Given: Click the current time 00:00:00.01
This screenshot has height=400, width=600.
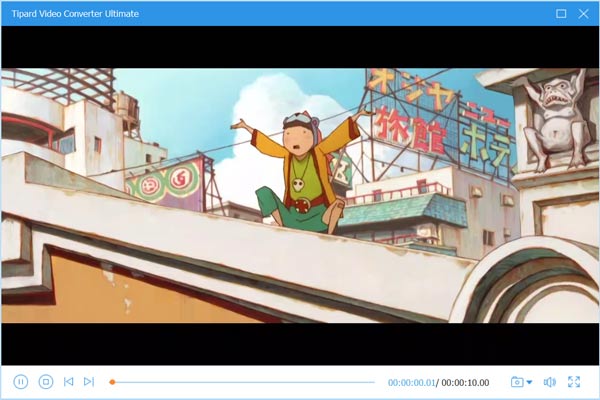Looking at the screenshot, I should (x=411, y=383).
